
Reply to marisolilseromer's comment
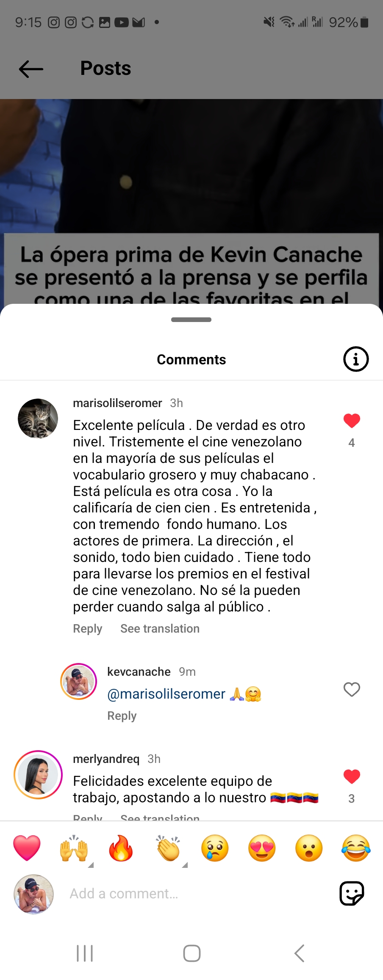87,629
